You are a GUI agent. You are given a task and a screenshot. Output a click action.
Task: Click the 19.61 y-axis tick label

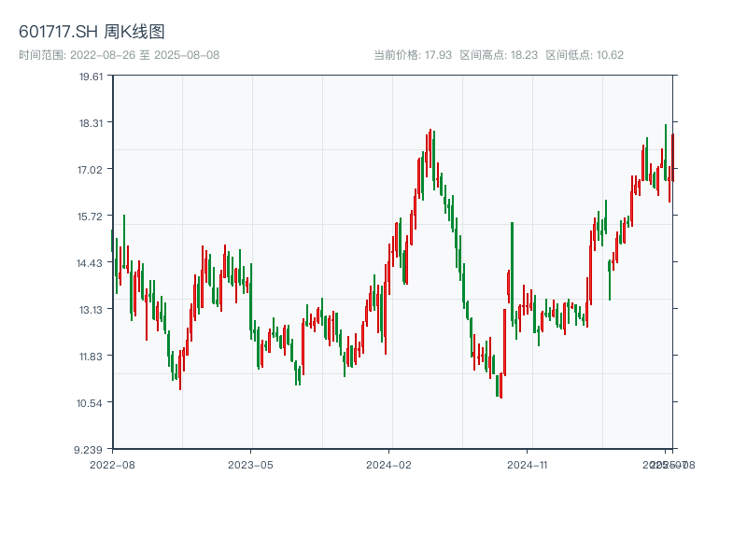91,77
